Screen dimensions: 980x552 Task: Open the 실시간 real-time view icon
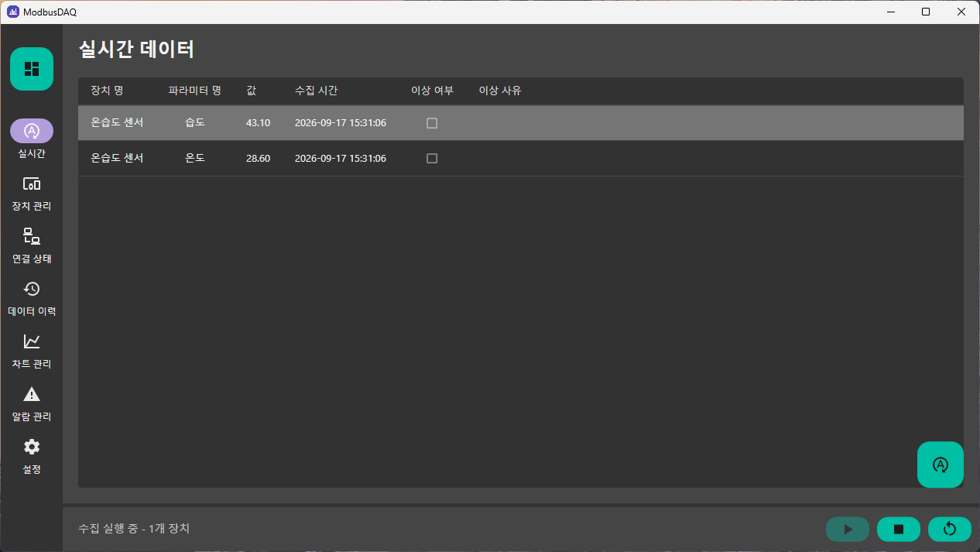(32, 131)
